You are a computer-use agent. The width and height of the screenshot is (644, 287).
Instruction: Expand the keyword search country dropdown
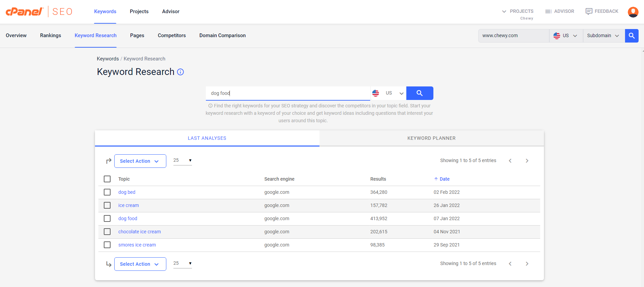coord(401,94)
